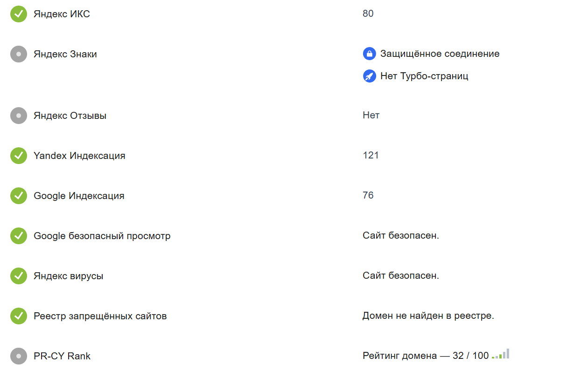The image size is (588, 378).
Task: Click the Защищённое соединение text
Action: 440,54
